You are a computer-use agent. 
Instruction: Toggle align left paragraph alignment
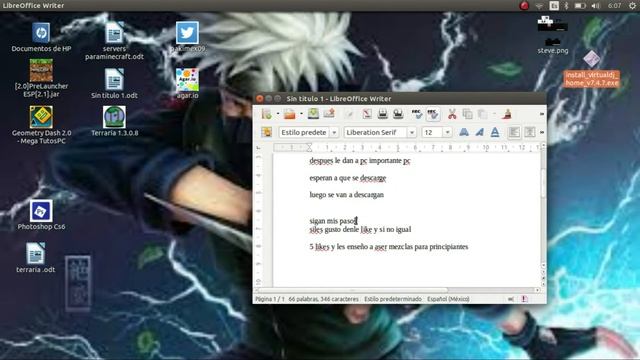coord(514,132)
